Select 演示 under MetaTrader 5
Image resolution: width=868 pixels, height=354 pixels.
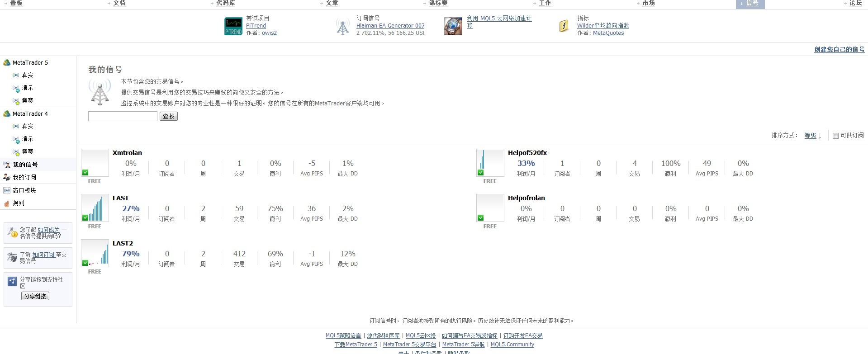coord(28,88)
